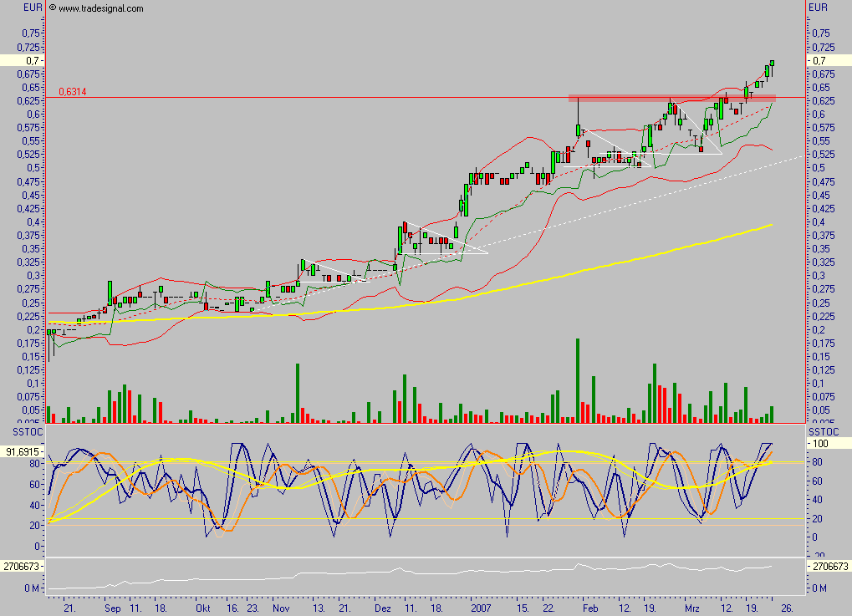
Task: Click the stochastic value 91,6915 readout
Action: (22, 450)
